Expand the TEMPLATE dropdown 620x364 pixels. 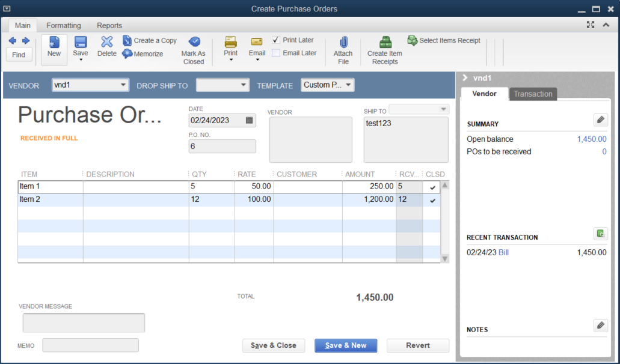click(x=349, y=85)
